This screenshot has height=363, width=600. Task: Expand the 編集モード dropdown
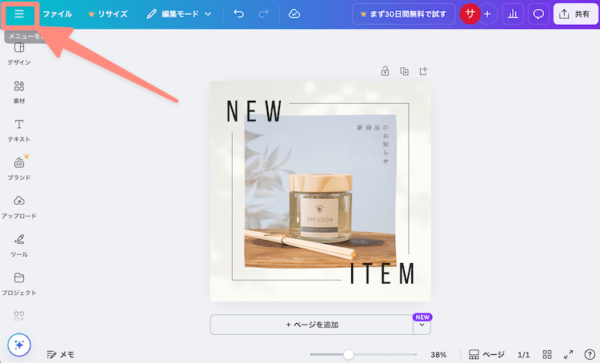[x=179, y=14]
